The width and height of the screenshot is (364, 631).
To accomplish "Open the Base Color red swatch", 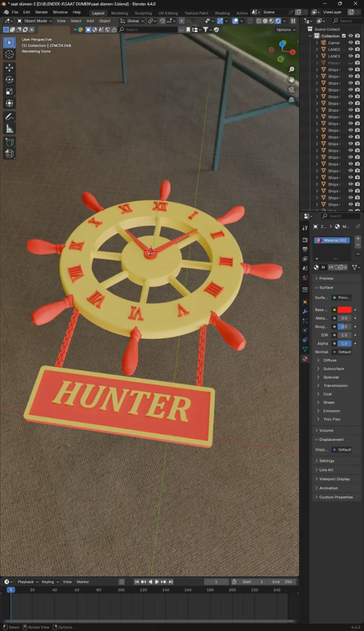I will pos(344,310).
